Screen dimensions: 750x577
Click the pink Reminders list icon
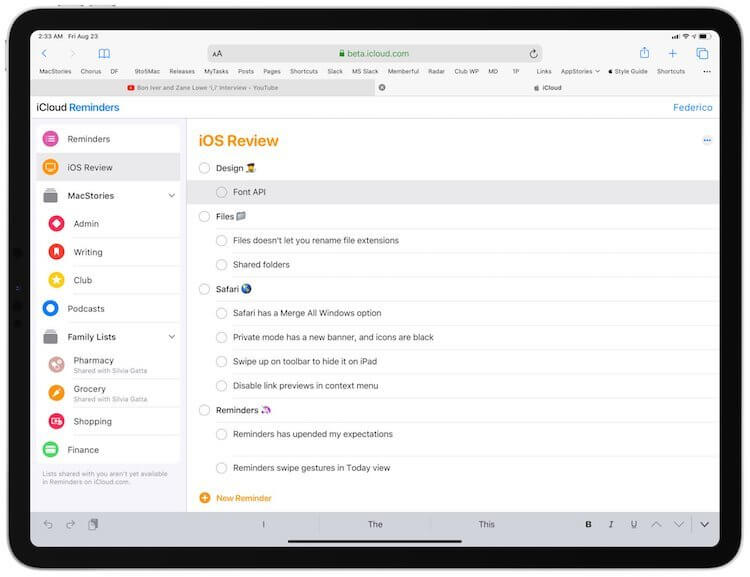click(x=51, y=139)
